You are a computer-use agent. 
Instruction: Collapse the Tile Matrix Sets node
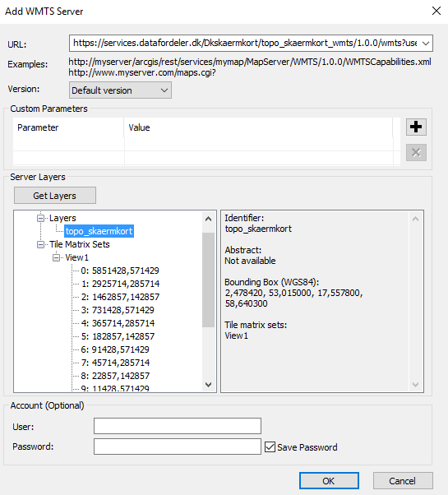point(41,244)
